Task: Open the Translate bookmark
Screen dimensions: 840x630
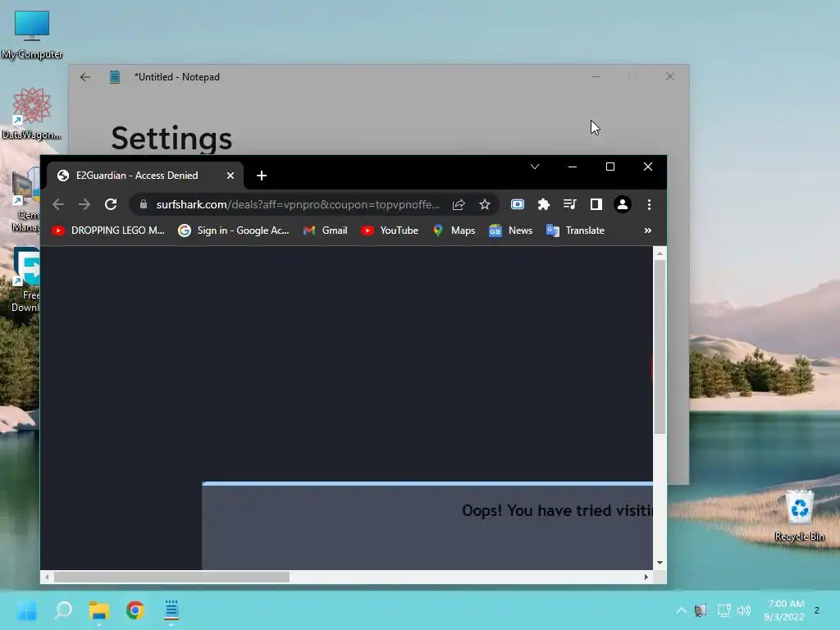Action: point(575,231)
